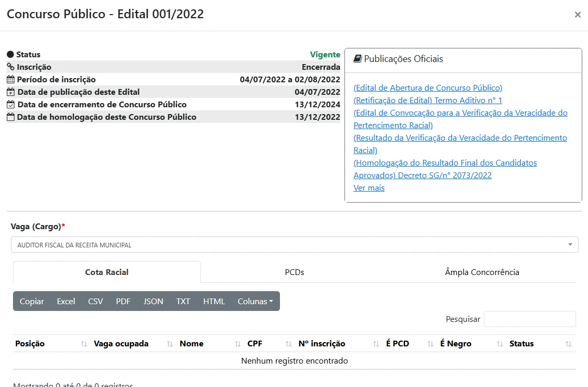Open Edital de Abertura de Concurso Público link
Viewport: 588px width, 387px height.
(428, 88)
